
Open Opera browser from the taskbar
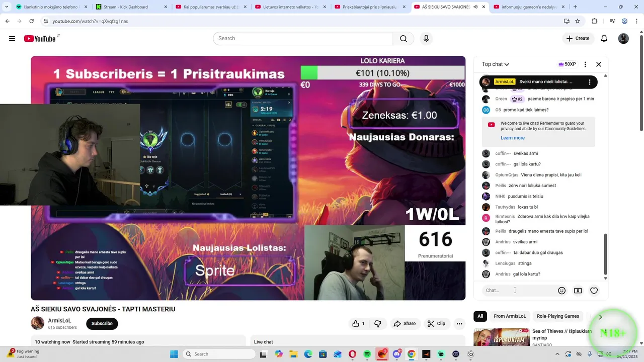[352, 354]
